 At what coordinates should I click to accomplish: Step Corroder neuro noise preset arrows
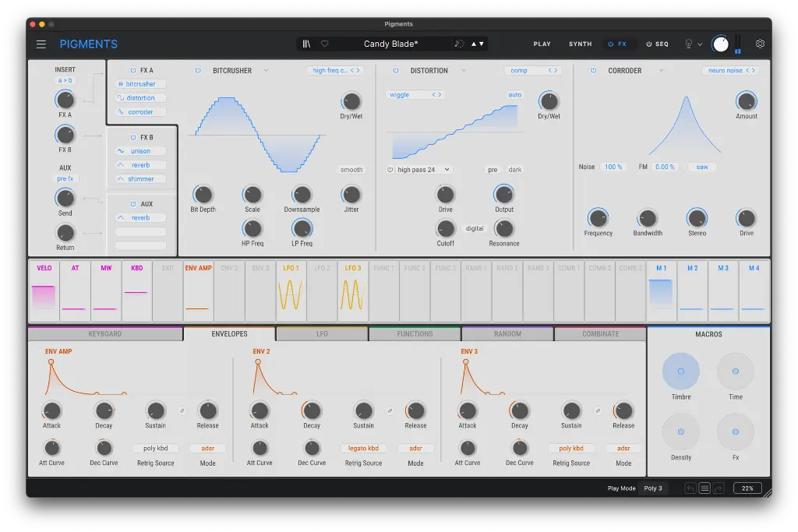[x=750, y=71]
